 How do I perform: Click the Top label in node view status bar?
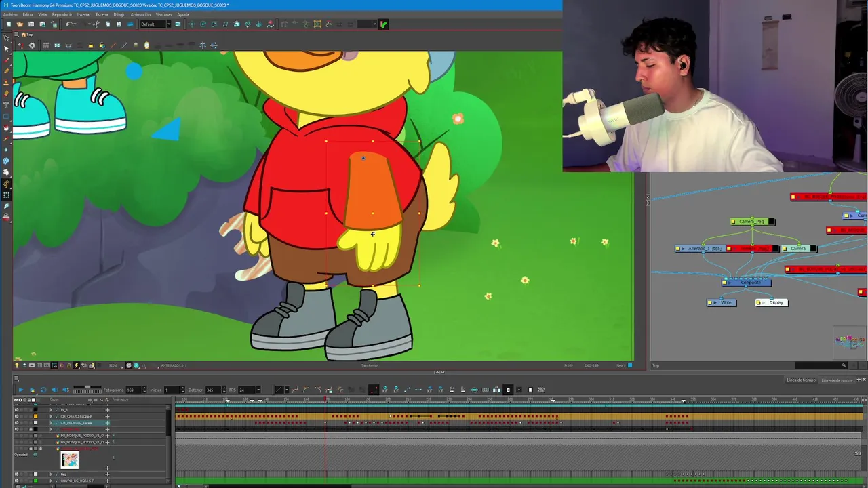coord(656,366)
